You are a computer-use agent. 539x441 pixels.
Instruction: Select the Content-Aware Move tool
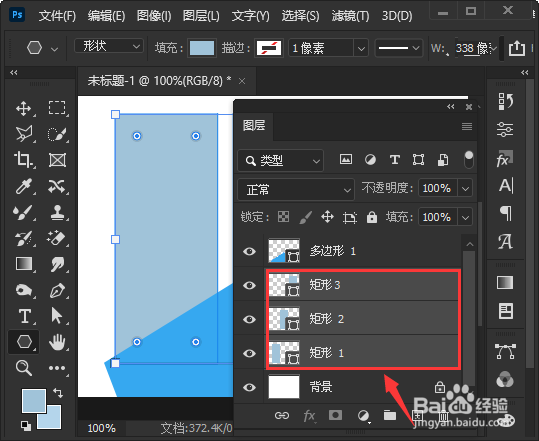(57, 186)
